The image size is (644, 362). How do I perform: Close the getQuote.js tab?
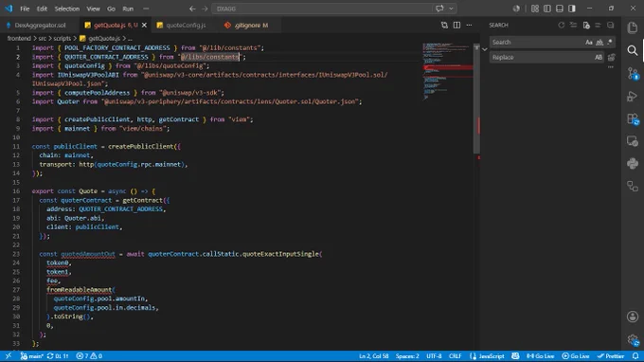[144, 25]
